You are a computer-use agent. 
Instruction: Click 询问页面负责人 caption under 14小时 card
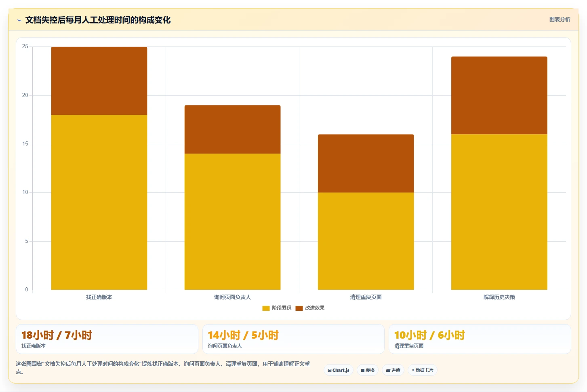pyautogui.click(x=225, y=346)
